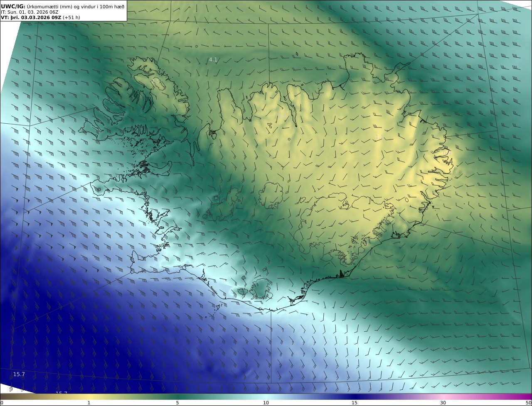Click the colorbar tick label 0
Screen dimensions: 532x406
tap(2, 403)
